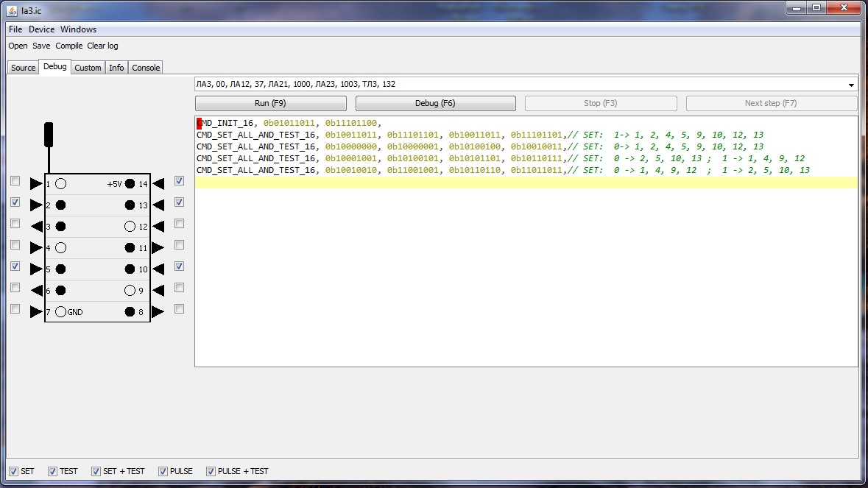The height and width of the screenshot is (488, 868).
Task: Open the Device menu
Action: (41, 29)
